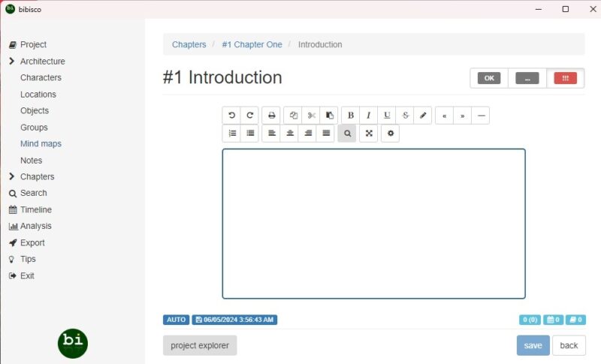Open editor settings gear
Image resolution: width=601 pixels, height=364 pixels.
coord(390,133)
